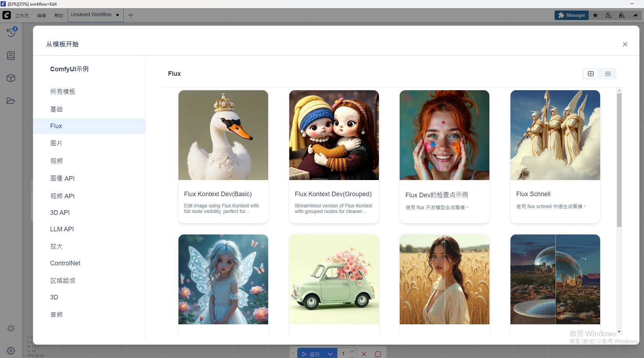Switch templates to list view
Image resolution: width=644 pixels, height=358 pixels.
tap(608, 74)
